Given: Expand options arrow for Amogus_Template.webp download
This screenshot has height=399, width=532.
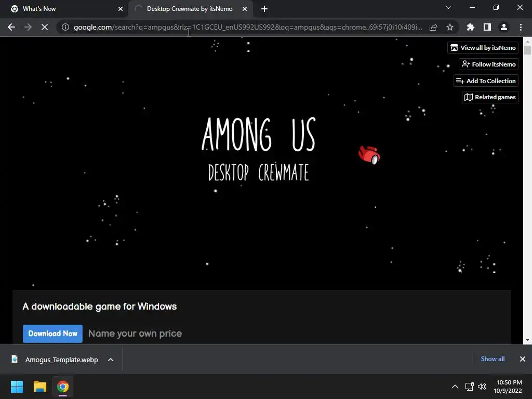Looking at the screenshot, I should click(x=111, y=360).
